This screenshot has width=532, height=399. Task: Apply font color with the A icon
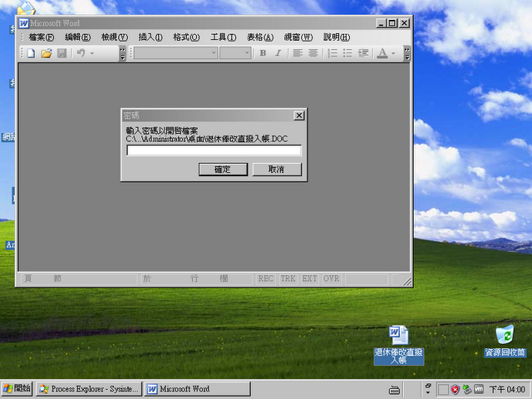(x=382, y=53)
